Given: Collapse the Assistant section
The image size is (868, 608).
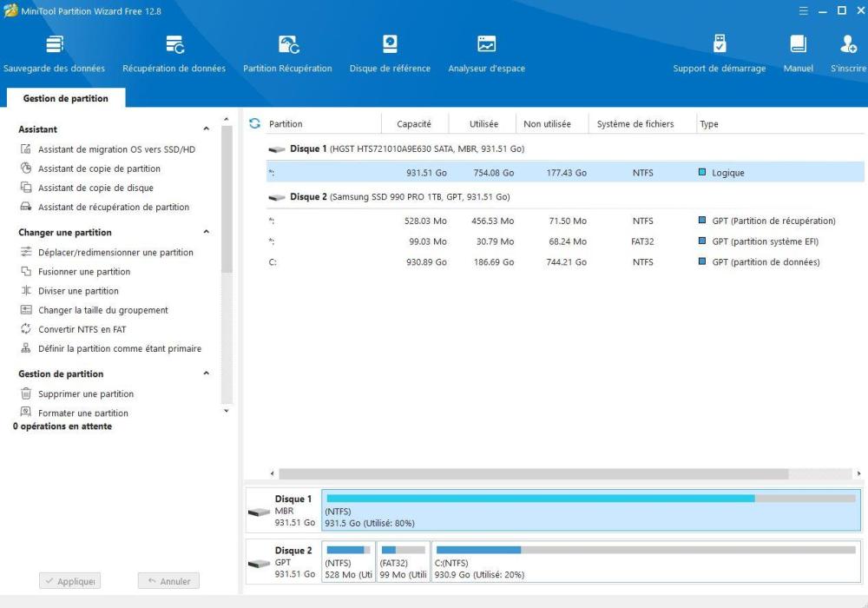Looking at the screenshot, I should pos(206,129).
